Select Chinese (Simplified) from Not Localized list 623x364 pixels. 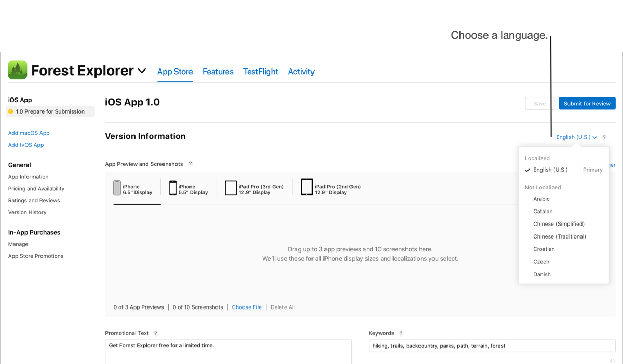[559, 224]
